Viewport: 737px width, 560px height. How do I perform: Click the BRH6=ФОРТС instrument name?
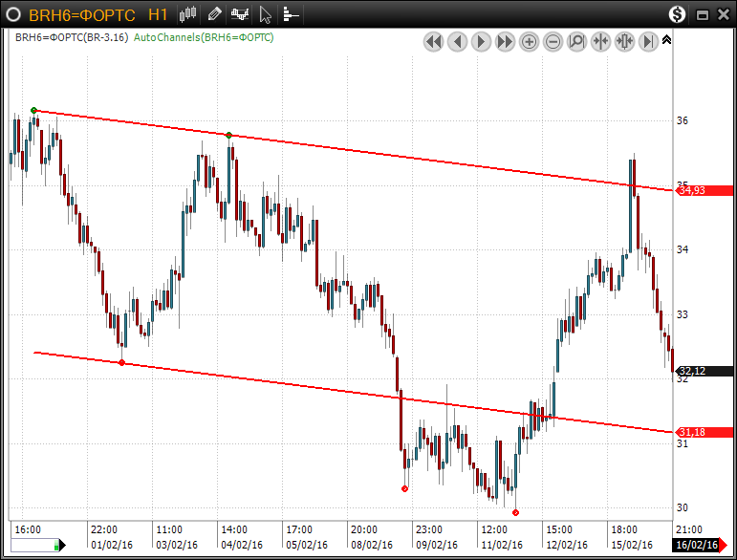coord(81,14)
